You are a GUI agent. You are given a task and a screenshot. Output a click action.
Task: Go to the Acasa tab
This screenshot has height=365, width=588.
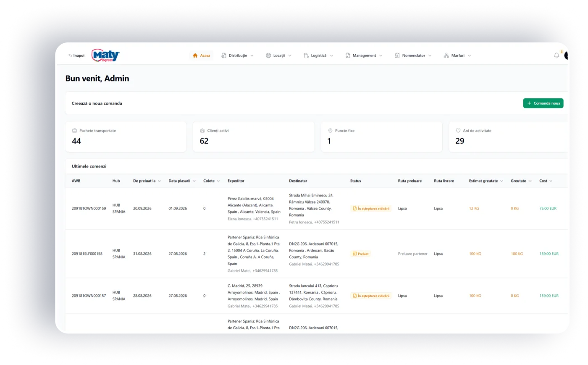(201, 56)
